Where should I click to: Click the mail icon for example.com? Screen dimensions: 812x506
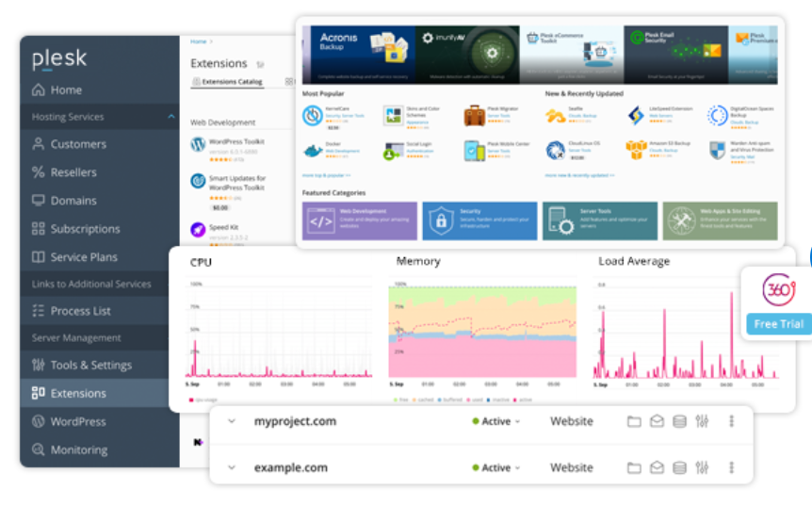point(657,467)
